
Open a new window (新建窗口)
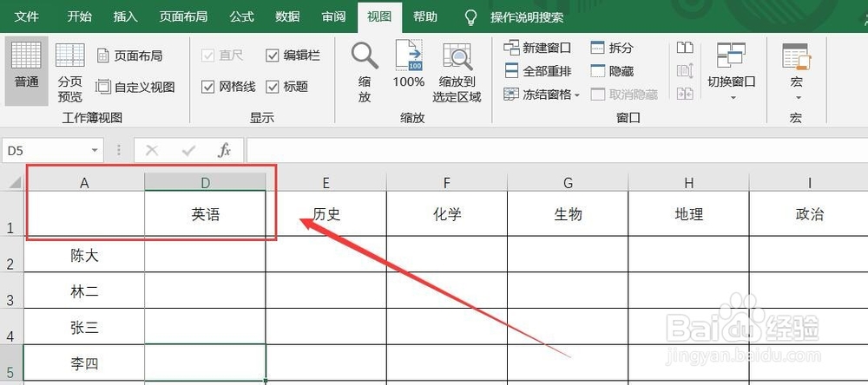coord(537,49)
